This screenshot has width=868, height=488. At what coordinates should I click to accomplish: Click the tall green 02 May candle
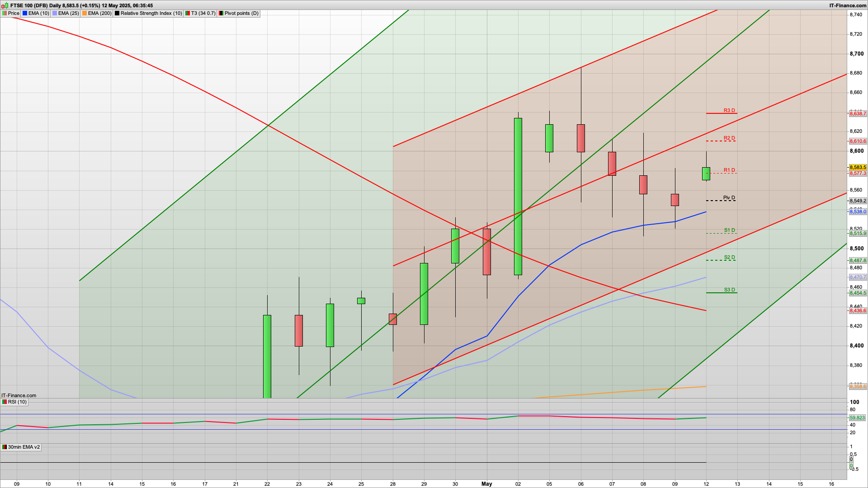coord(518,196)
